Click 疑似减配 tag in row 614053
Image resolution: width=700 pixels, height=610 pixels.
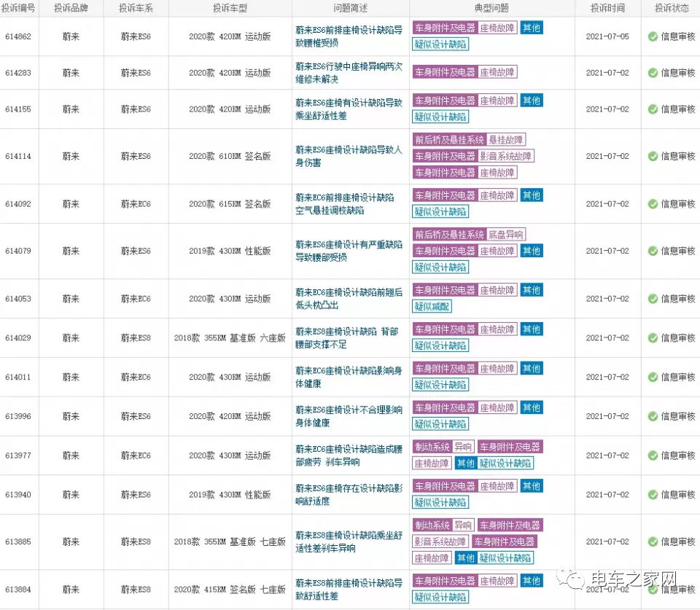pos(432,307)
